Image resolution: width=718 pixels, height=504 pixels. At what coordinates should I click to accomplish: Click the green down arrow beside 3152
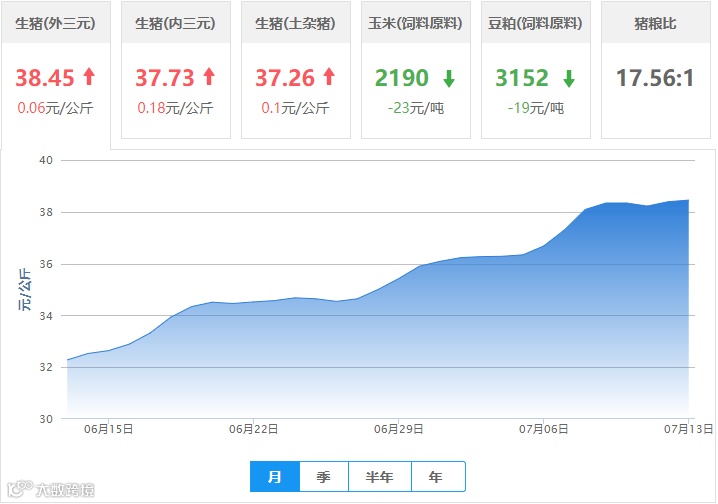[x=569, y=78]
